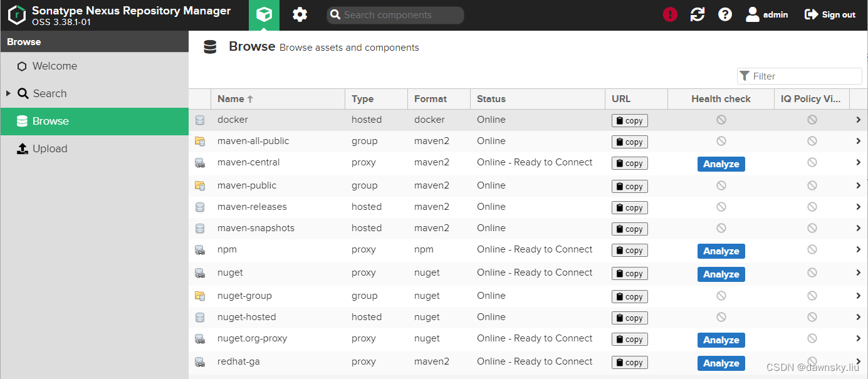Open the Welcome sidebar item
Image resolution: width=868 pixels, height=379 pixels.
(x=94, y=66)
